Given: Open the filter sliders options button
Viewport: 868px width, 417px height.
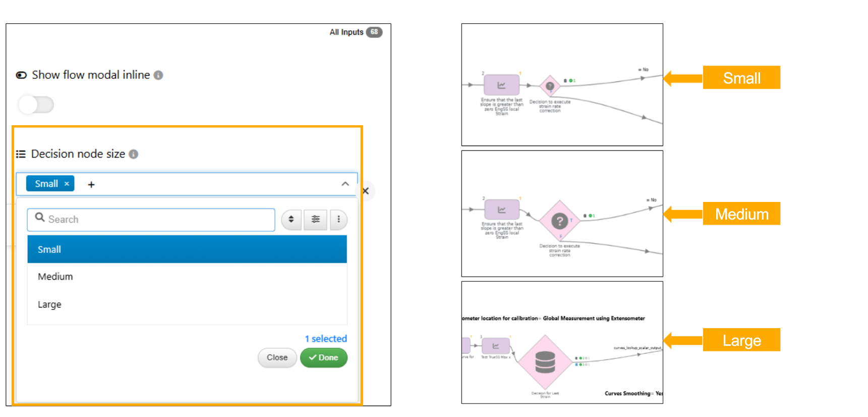Looking at the screenshot, I should tap(315, 220).
